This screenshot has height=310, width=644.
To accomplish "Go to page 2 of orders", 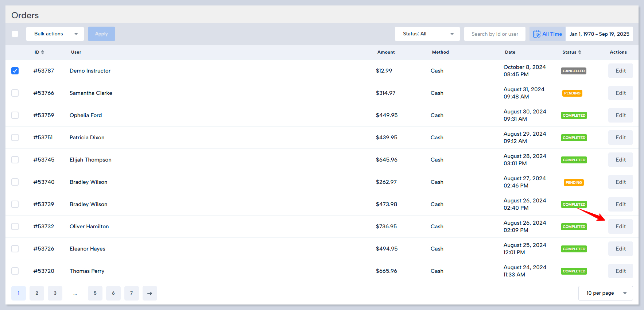I will click(x=37, y=293).
